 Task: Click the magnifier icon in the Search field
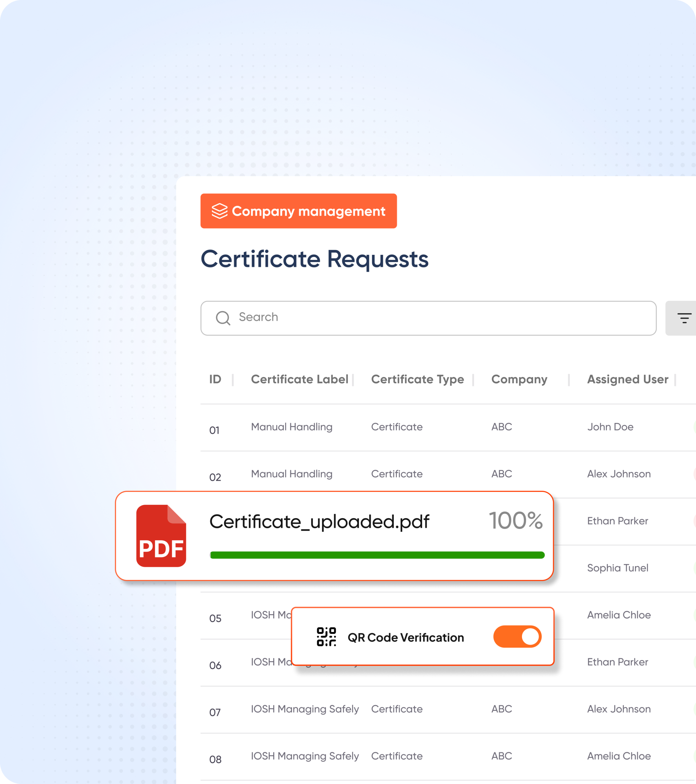(x=223, y=318)
